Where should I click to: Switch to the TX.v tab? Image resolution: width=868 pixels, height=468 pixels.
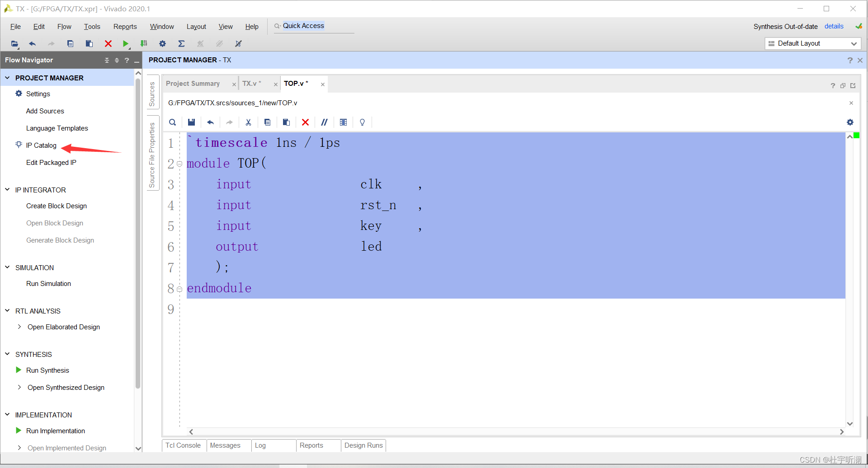point(251,84)
